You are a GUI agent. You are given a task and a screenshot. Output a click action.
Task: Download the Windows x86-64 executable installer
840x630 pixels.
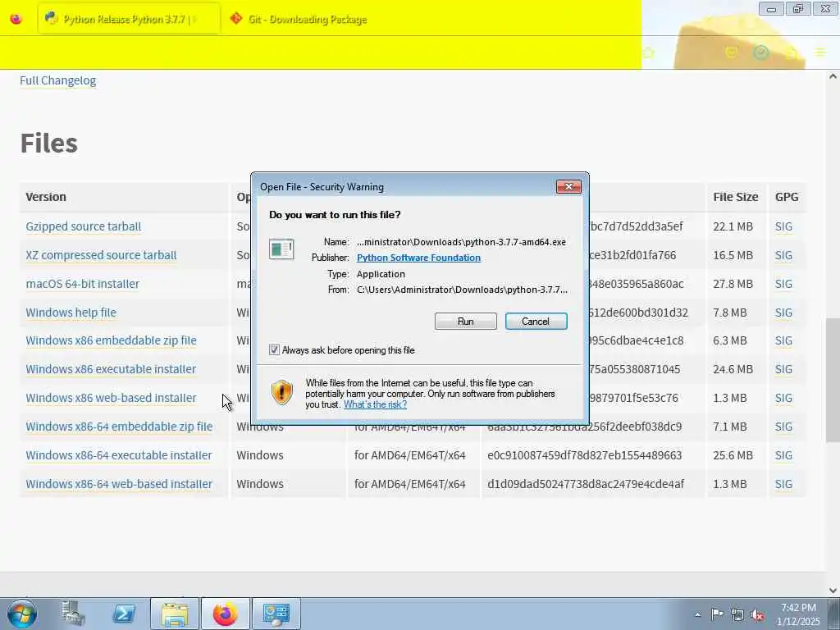(x=119, y=454)
